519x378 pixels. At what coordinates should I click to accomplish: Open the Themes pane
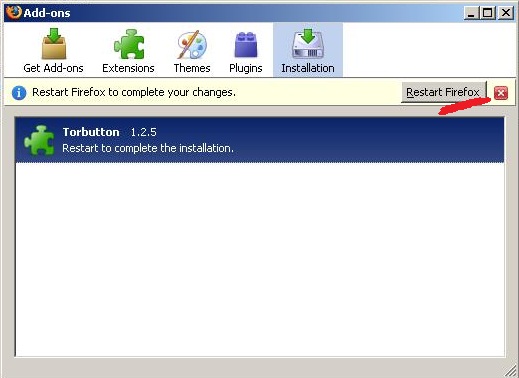pos(192,51)
